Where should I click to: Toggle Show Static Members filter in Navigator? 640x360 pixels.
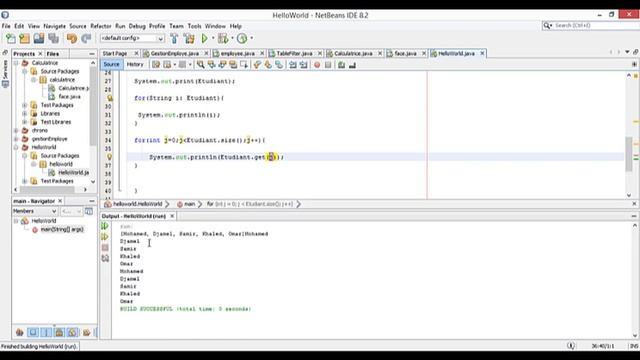[46, 332]
